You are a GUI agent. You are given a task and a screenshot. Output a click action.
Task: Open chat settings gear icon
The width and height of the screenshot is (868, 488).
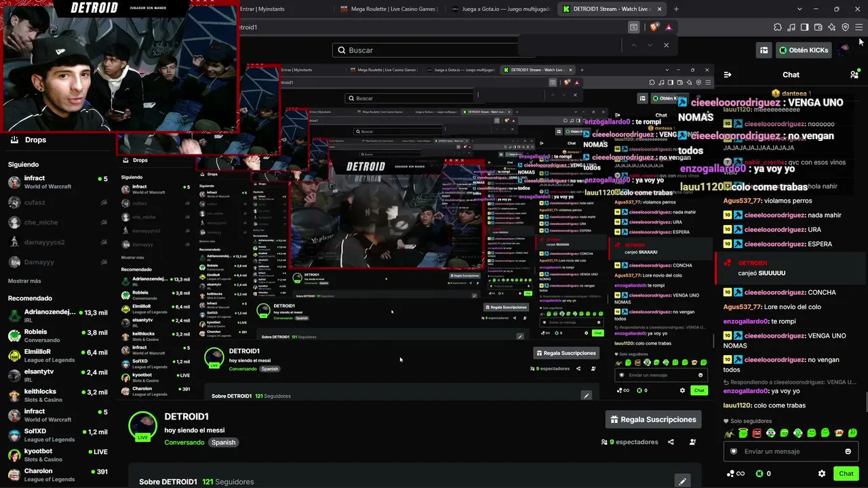[822, 474]
